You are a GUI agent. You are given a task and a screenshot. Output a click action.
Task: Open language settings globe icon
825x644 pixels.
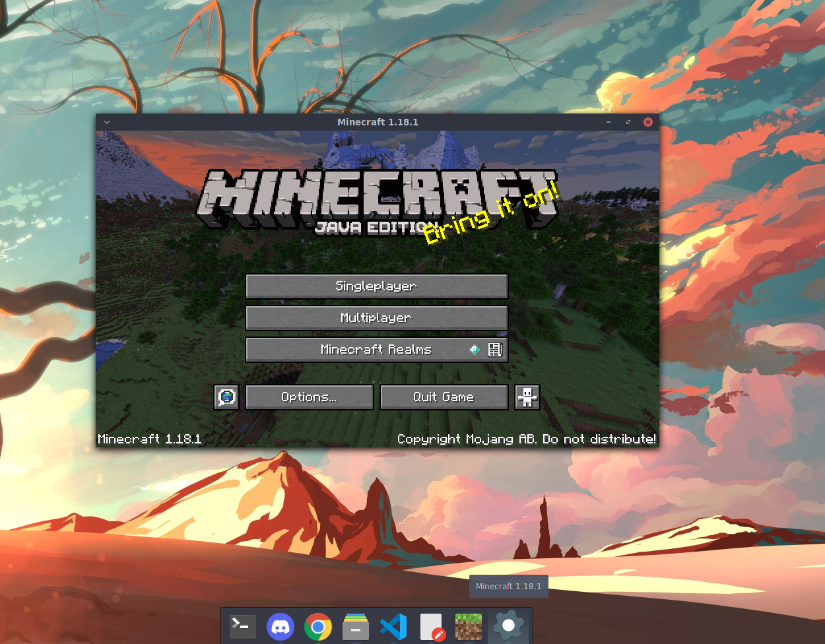[226, 397]
